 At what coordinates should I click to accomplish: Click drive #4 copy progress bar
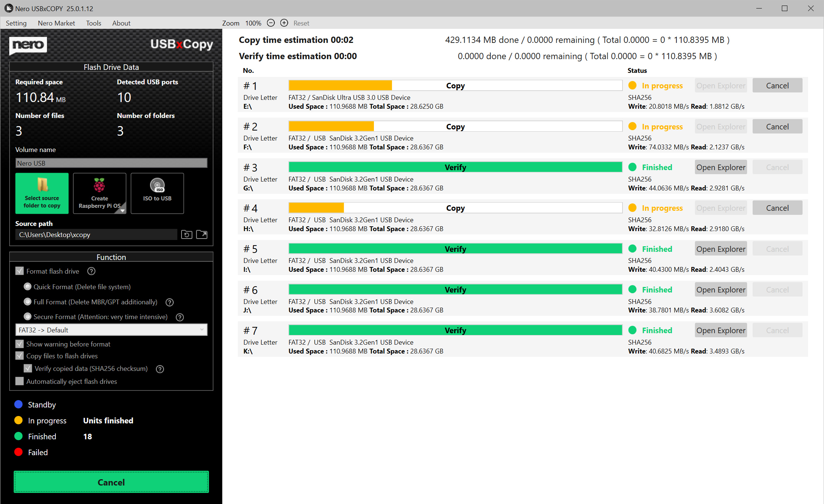tap(455, 208)
